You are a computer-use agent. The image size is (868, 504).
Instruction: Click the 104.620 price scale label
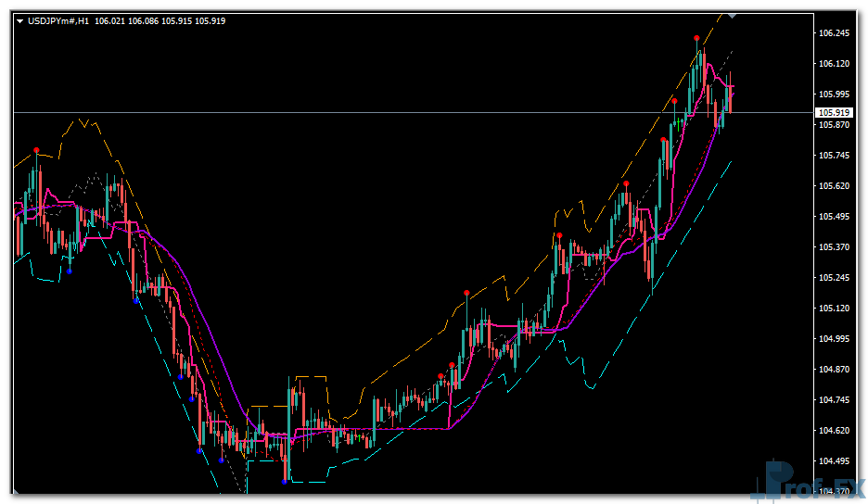[835, 431]
